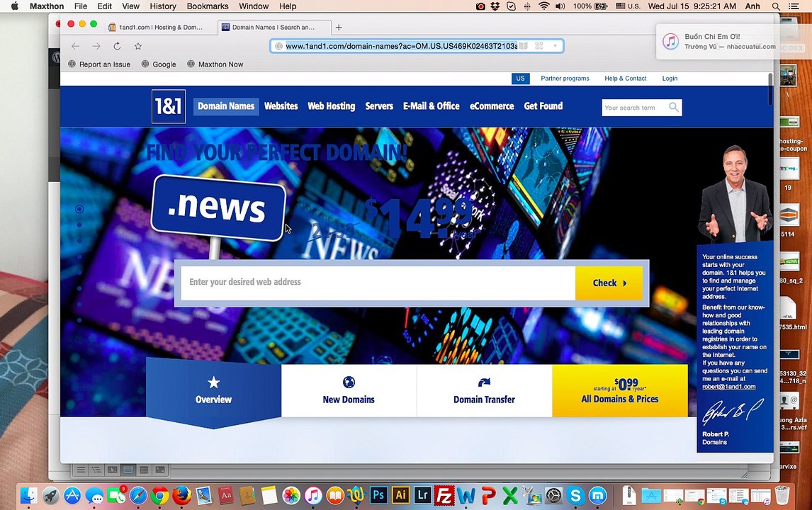The height and width of the screenshot is (510, 812).
Task: Open the Web Hosting navigation item
Action: point(332,106)
